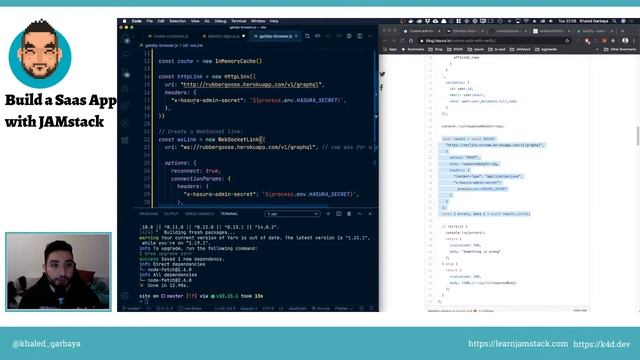This screenshot has height=360, width=640.
Task: Open the Chrome new tab plus button
Action: tap(622, 31)
